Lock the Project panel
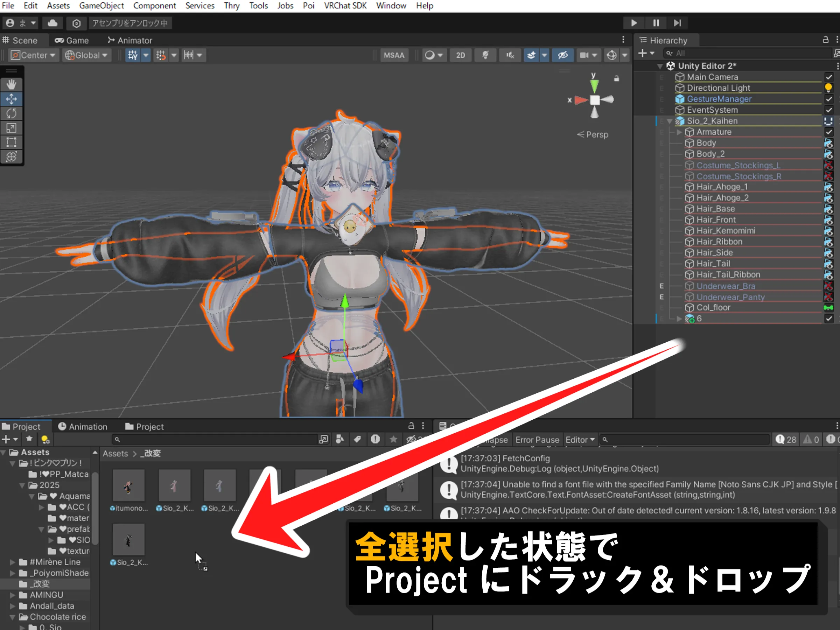Viewport: 840px width, 630px height. (x=411, y=426)
